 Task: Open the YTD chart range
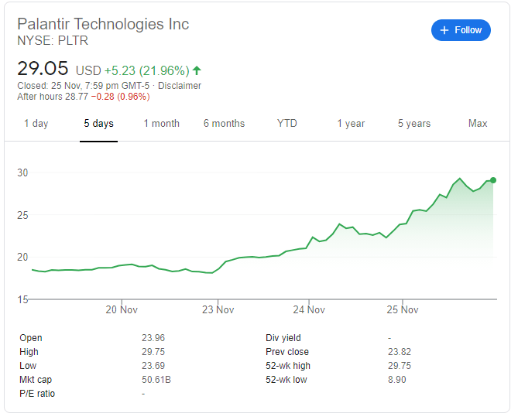[287, 124]
